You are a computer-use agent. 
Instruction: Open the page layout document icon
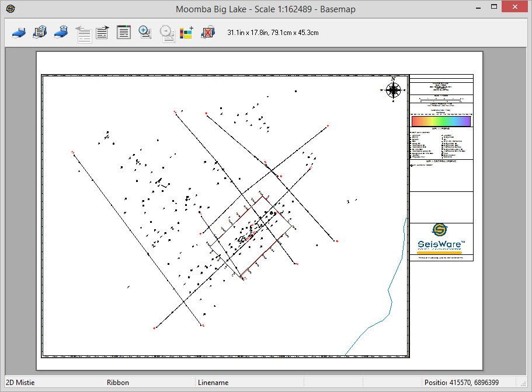[123, 33]
